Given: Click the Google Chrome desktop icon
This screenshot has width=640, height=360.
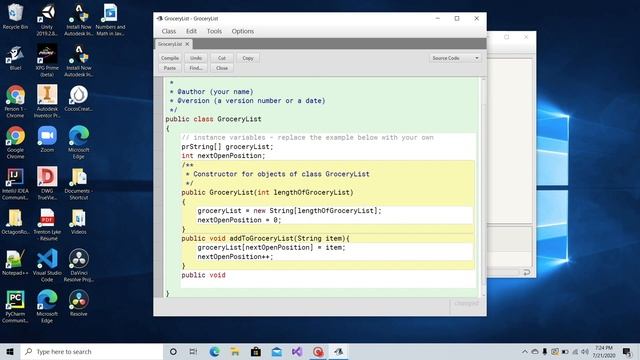Looking at the screenshot, I should pos(15,142).
